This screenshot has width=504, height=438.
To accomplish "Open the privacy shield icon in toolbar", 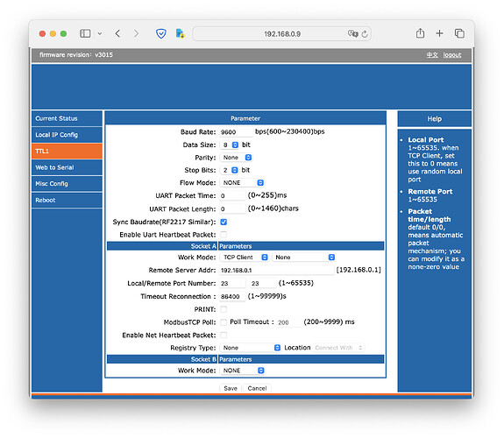I will [161, 33].
